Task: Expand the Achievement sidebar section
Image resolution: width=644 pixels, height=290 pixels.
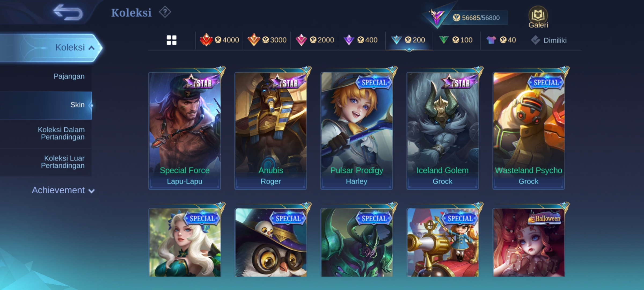Action: (63, 190)
